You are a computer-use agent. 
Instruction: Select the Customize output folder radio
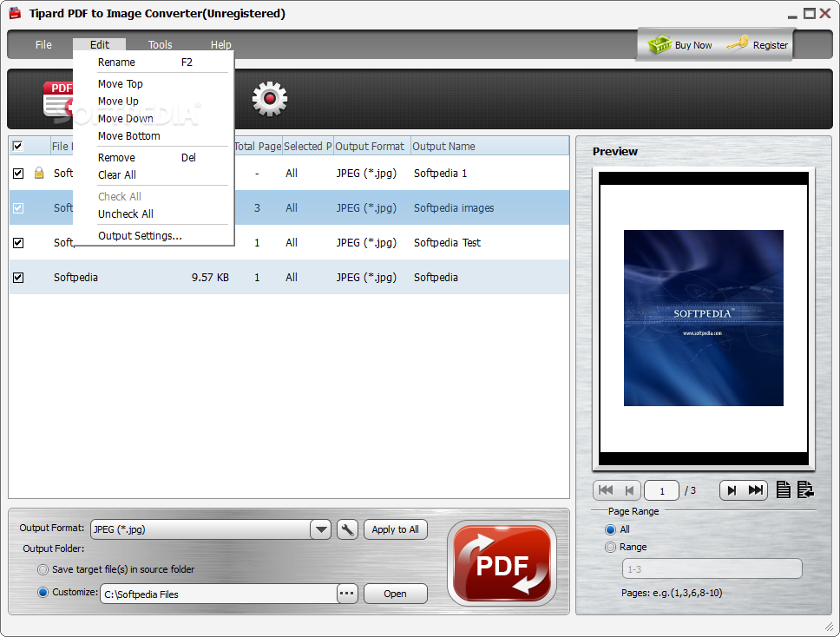pyautogui.click(x=43, y=593)
